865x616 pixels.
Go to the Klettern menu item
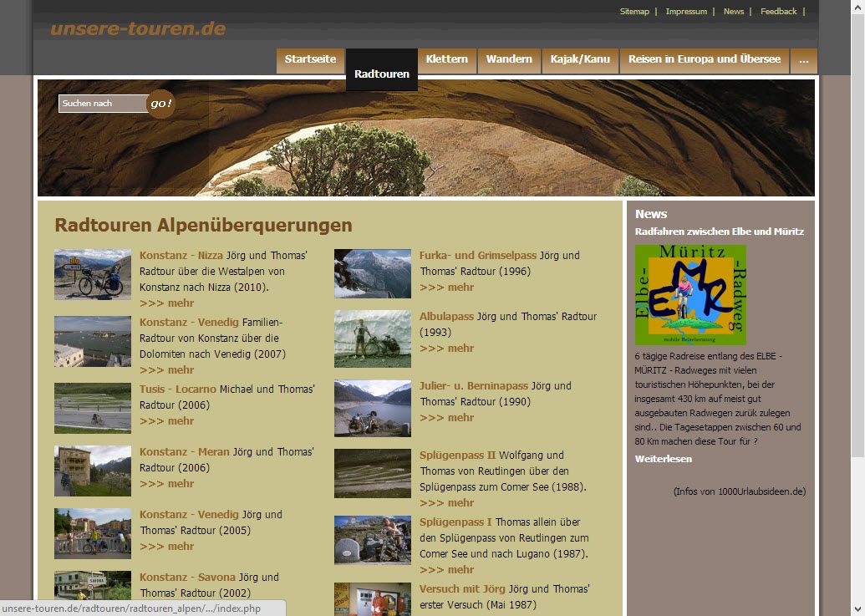coord(446,60)
